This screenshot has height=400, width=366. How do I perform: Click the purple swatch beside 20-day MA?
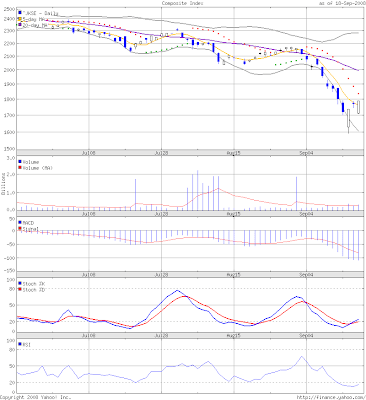[20, 25]
